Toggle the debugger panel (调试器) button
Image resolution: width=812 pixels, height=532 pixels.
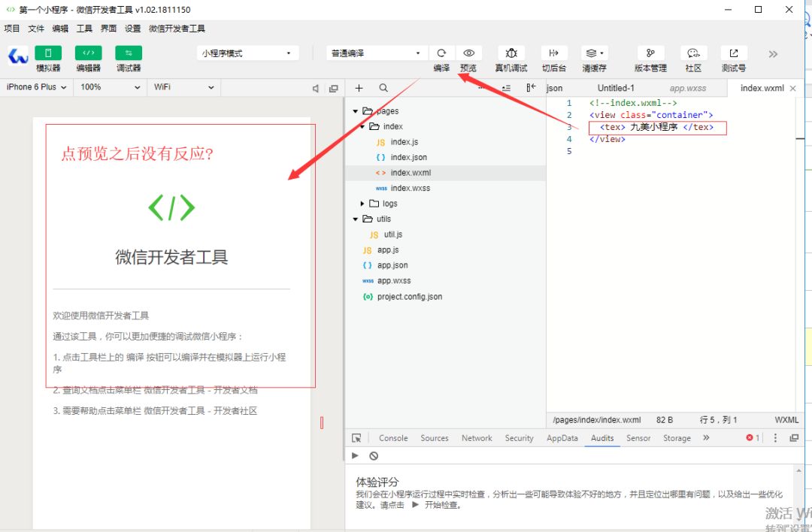point(129,53)
